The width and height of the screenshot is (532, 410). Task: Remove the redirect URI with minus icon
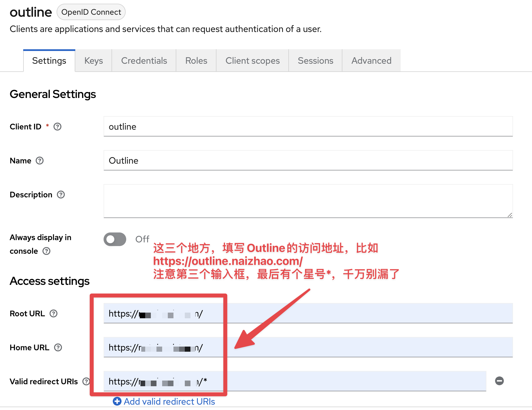(499, 381)
